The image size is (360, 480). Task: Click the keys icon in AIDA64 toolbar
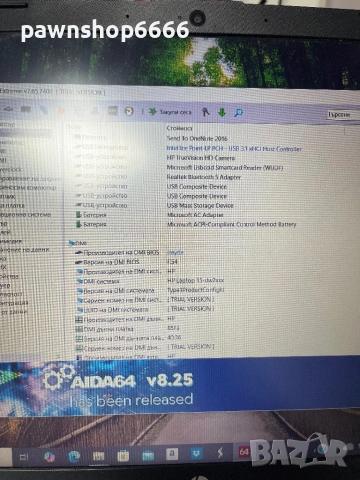point(206,112)
